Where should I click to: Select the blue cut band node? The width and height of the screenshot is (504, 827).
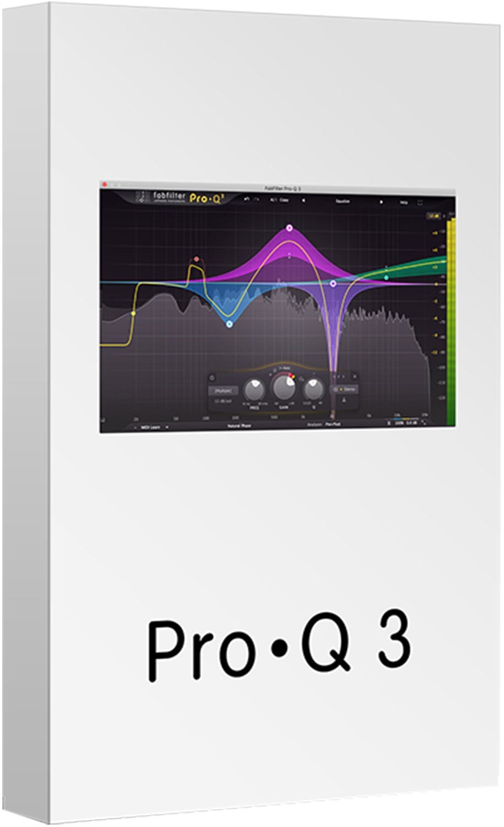point(229,324)
